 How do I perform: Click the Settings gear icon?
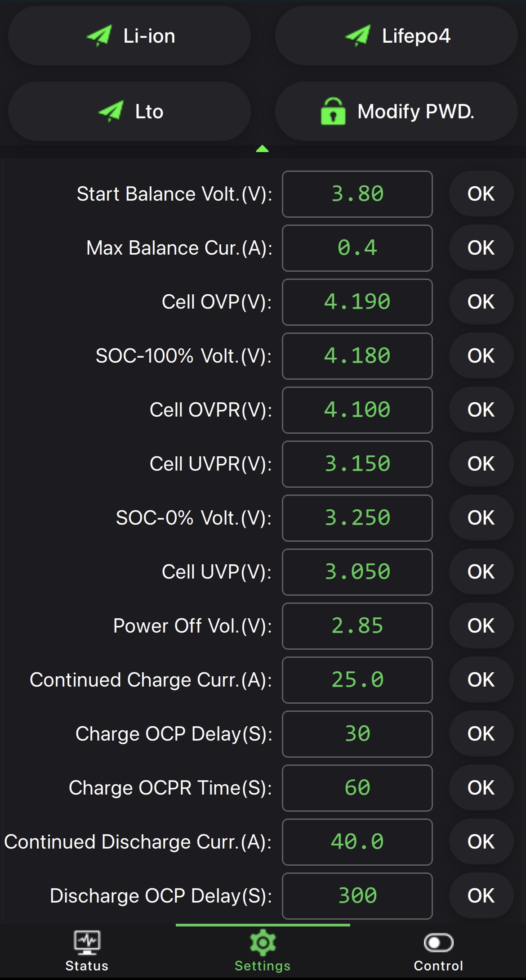263,942
